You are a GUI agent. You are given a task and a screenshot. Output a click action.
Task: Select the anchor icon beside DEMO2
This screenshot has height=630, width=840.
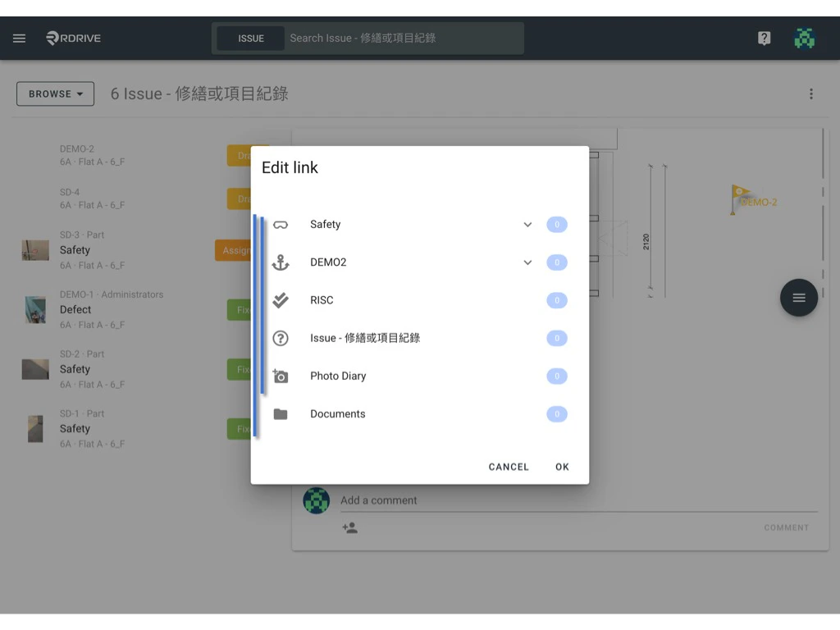click(281, 262)
